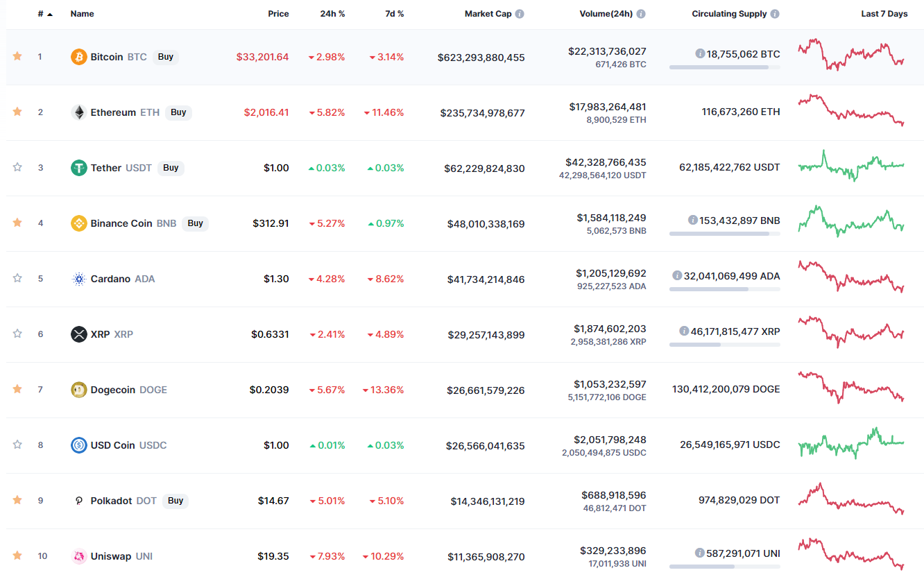This screenshot has width=924, height=577.
Task: Click Buy button next to Bitcoin
Action: tap(166, 57)
